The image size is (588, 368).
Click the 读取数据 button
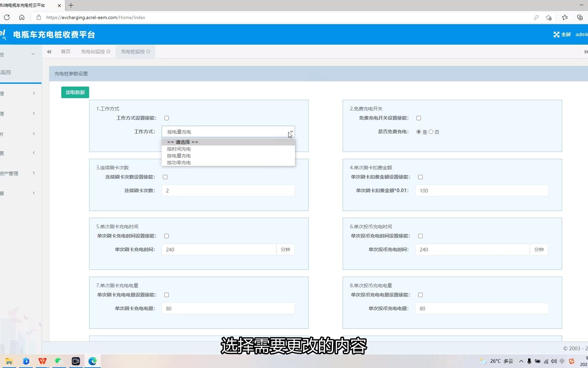tap(75, 92)
